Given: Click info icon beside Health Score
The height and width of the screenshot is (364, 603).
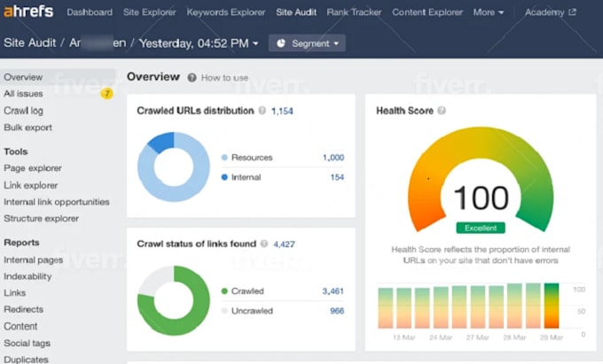Looking at the screenshot, I should click(x=442, y=111).
